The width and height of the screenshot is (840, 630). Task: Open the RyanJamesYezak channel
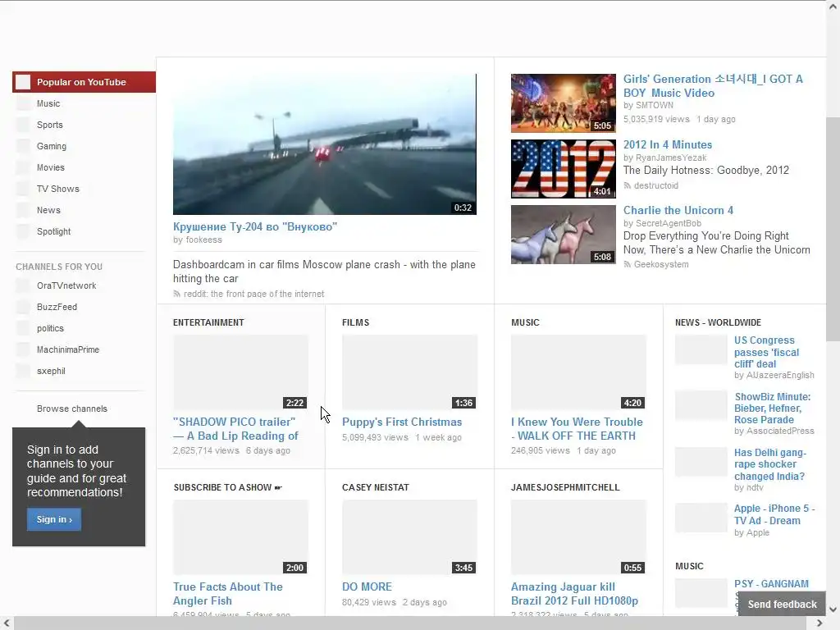coord(671,158)
